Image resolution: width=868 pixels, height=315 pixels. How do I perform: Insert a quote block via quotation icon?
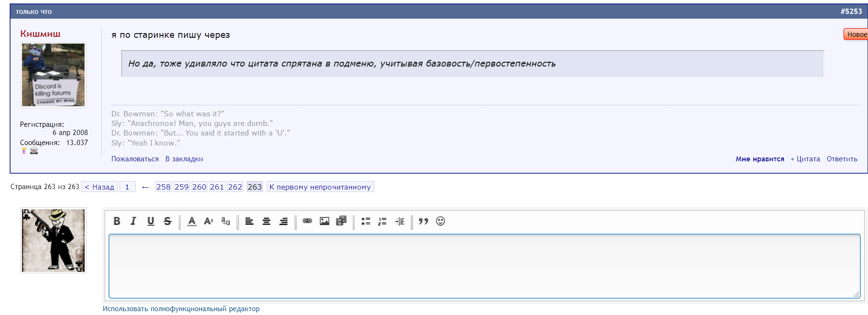tap(423, 221)
